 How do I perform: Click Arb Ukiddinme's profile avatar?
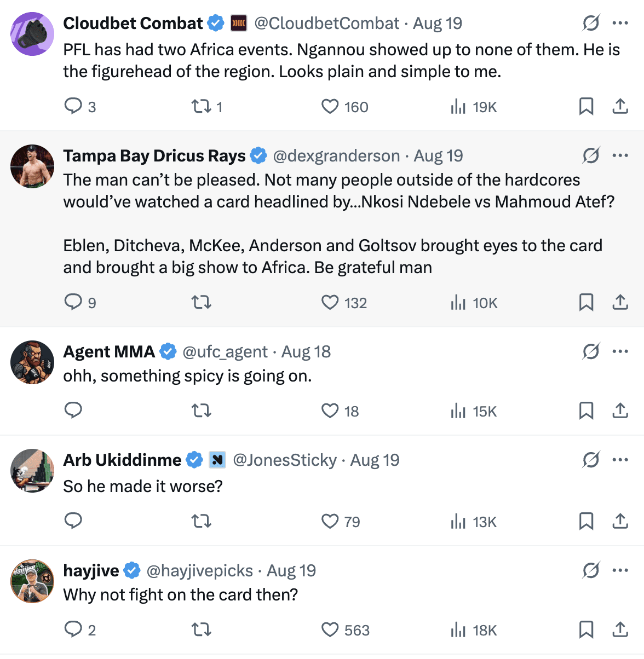coord(32,471)
